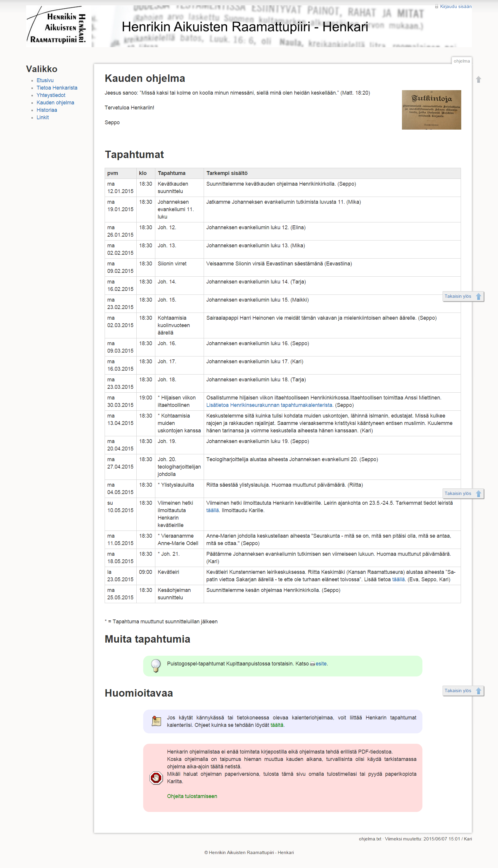Click date cell 'la 23.05.2015'
Image resolution: width=498 pixels, height=868 pixels.
pos(120,576)
